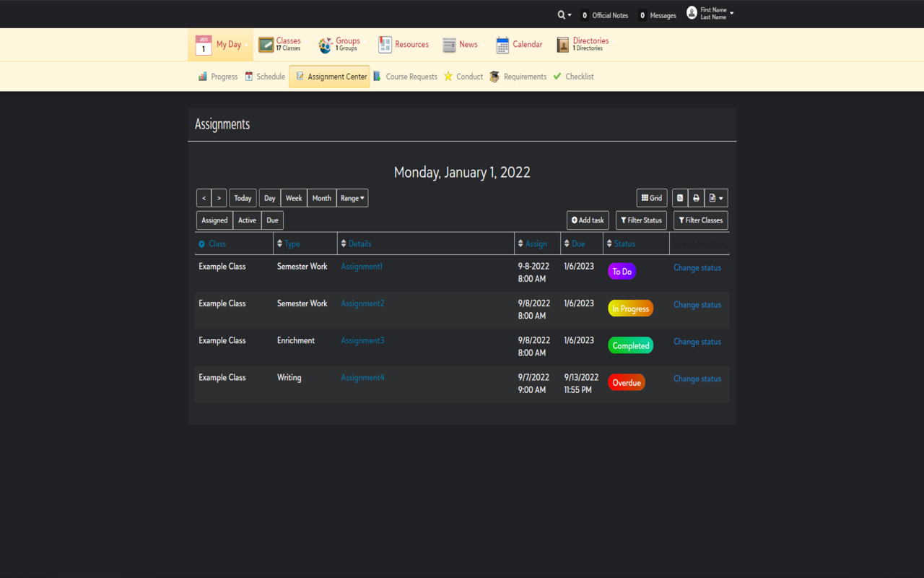Viewport: 924px width, 578px height.
Task: Open the Filter Status dropdown
Action: [x=641, y=220]
